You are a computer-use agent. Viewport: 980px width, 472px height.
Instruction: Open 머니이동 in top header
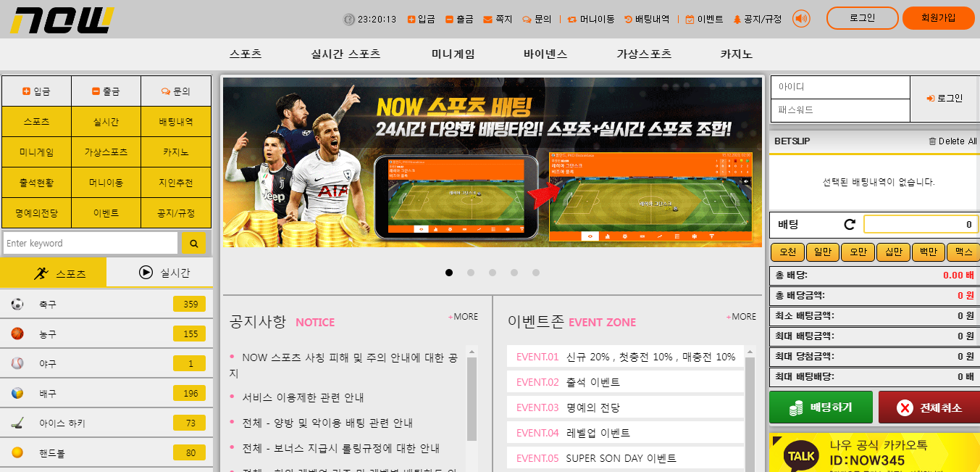point(591,20)
